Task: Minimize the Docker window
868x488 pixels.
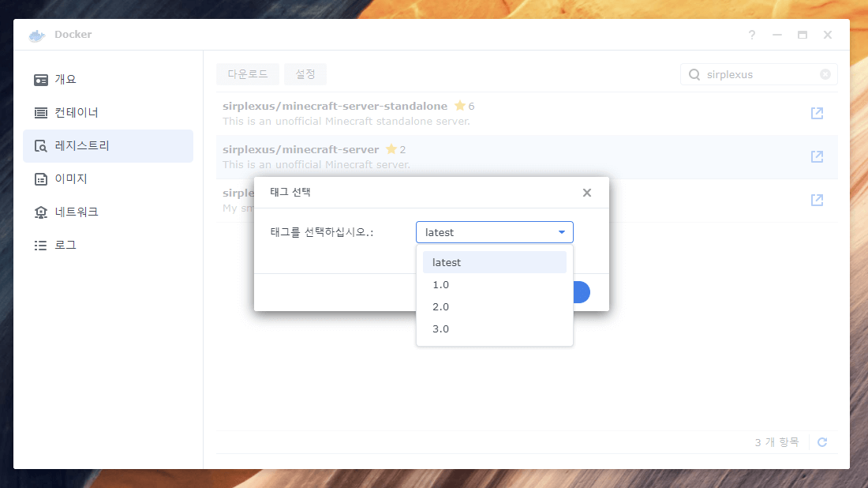Action: tap(777, 35)
